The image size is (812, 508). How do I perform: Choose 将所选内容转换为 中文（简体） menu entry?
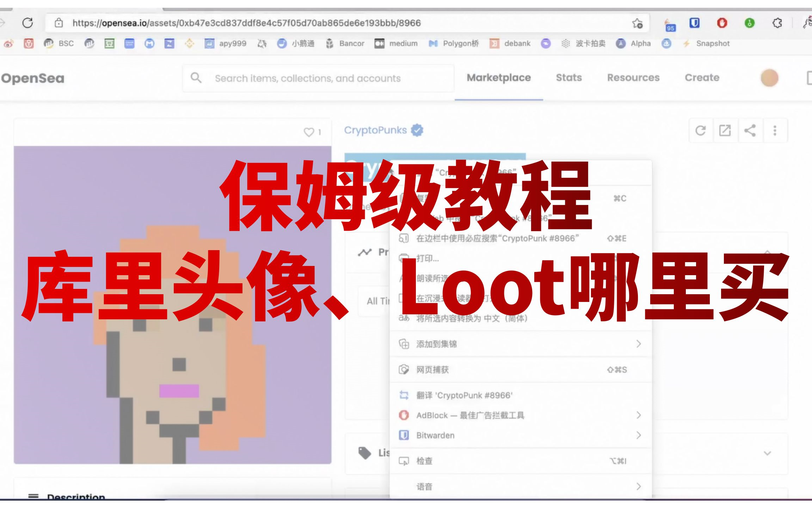pos(521,318)
